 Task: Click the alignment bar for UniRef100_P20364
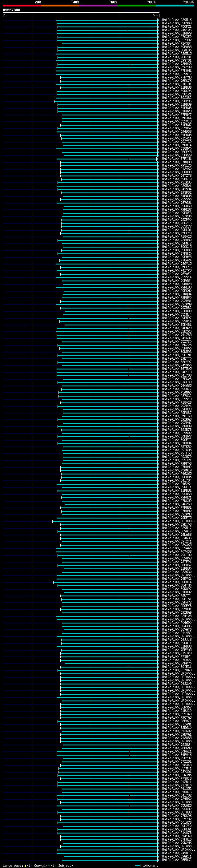tap(110, 43)
